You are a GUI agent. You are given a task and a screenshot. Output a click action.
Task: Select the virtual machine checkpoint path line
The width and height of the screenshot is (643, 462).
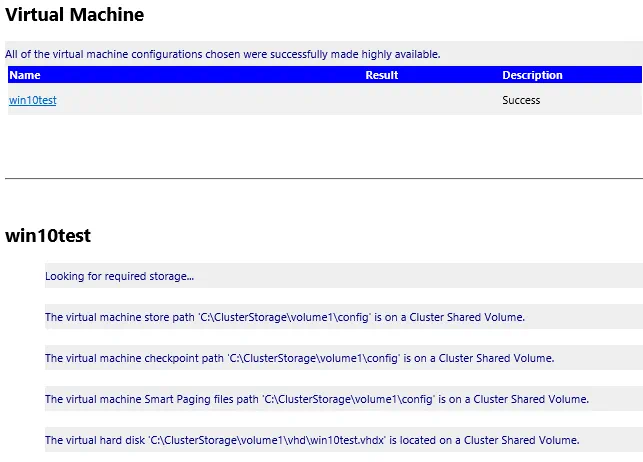[x=299, y=358]
